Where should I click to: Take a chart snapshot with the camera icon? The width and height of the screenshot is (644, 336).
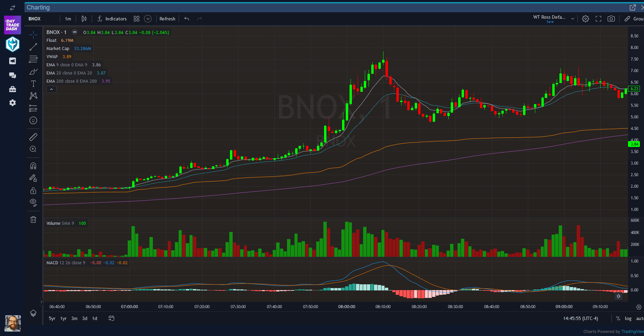pos(611,19)
